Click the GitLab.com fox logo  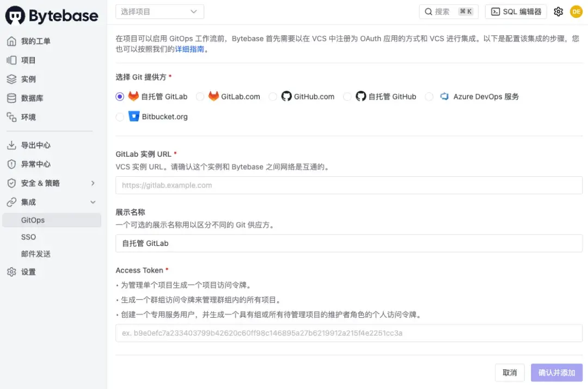[213, 96]
